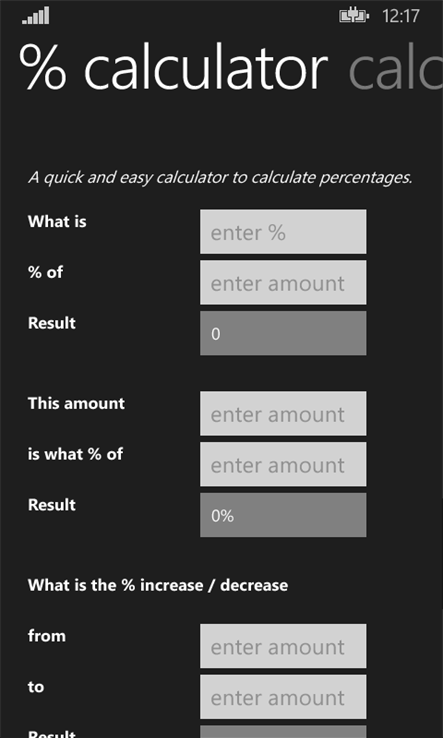Tap the 'This amount' label

coord(76,403)
